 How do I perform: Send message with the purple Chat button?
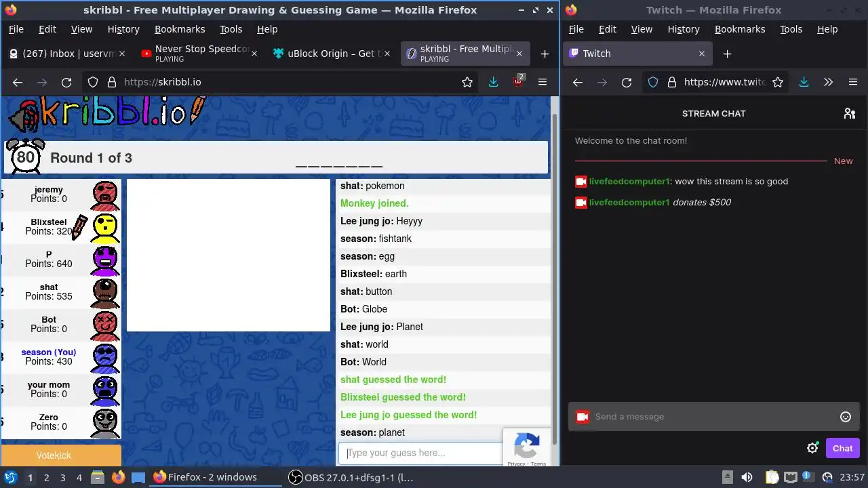(843, 448)
